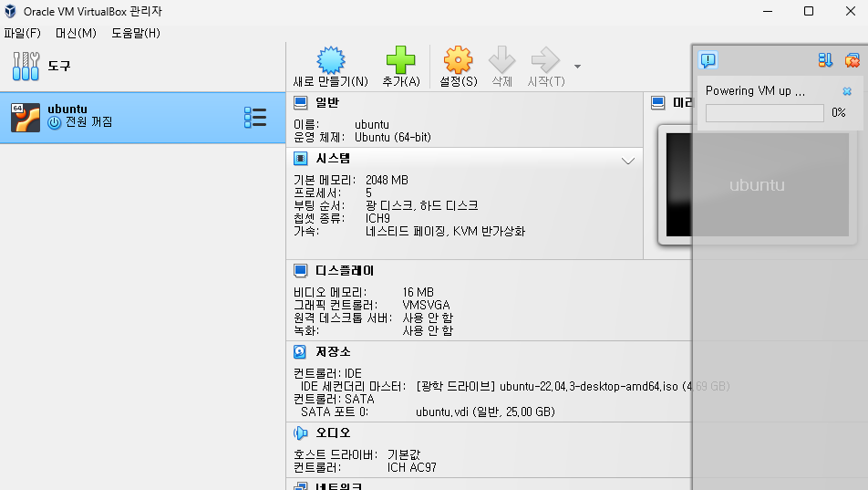Click the 시스템 section chip icon
Viewport: 868px width, 490px height.
[x=301, y=159]
